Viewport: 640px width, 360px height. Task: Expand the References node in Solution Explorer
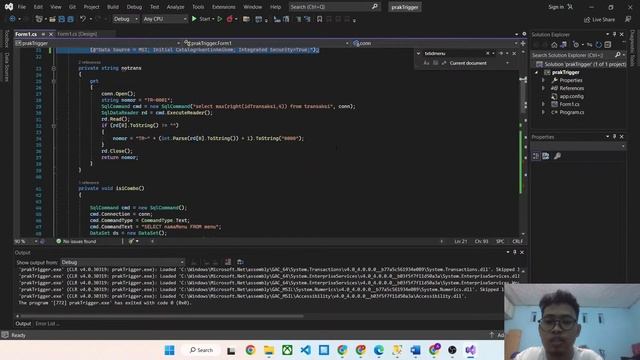(543, 88)
